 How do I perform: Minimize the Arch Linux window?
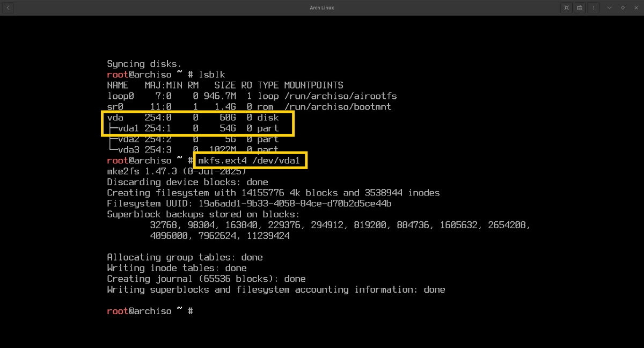(609, 8)
